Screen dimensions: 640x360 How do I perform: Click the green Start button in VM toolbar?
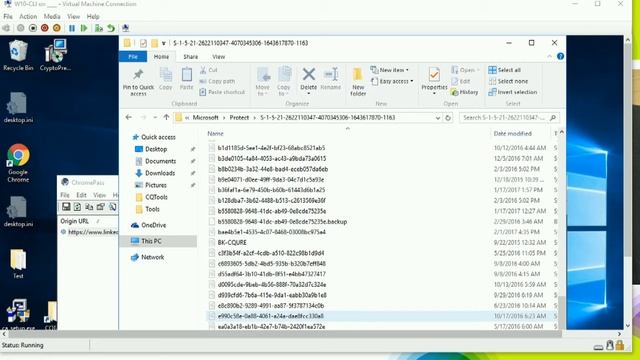point(84,28)
